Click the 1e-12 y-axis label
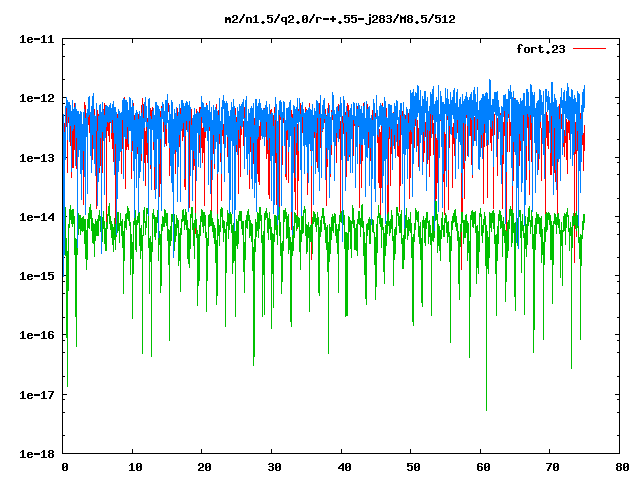The height and width of the screenshot is (480, 640). tap(37, 98)
